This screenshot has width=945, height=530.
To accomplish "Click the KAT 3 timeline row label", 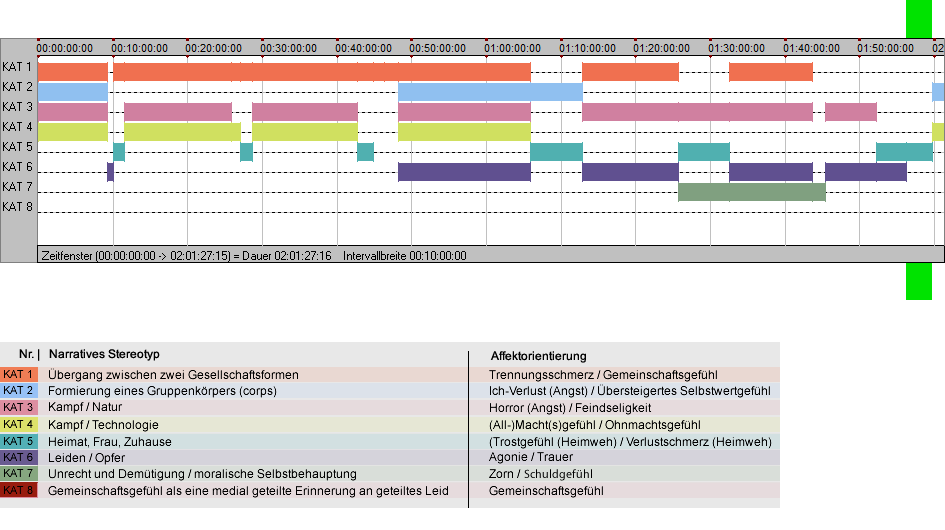I will pyautogui.click(x=17, y=107).
